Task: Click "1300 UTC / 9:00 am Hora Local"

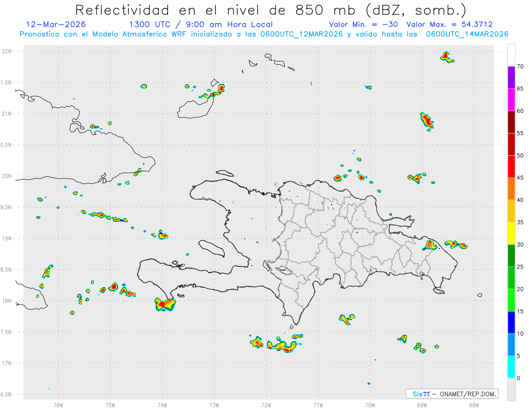Action: pos(201,24)
